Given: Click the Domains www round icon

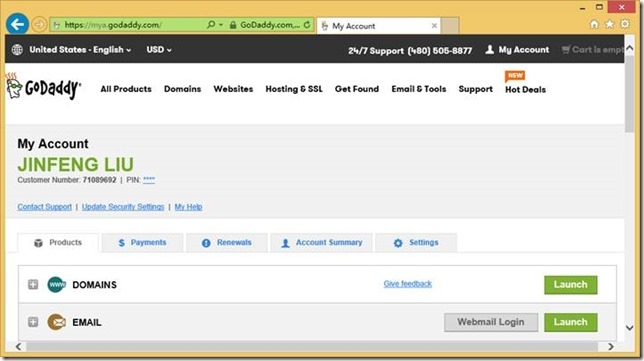Looking at the screenshot, I should click(x=56, y=285).
